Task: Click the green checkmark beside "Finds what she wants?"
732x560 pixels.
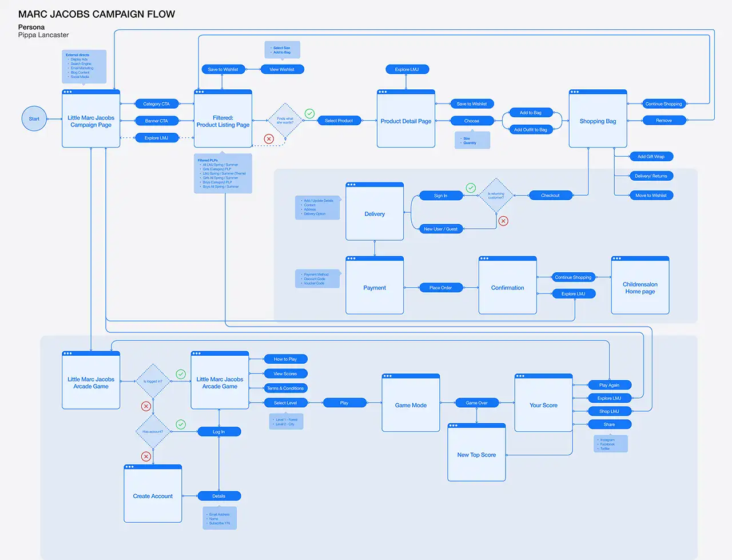Action: pyautogui.click(x=309, y=114)
